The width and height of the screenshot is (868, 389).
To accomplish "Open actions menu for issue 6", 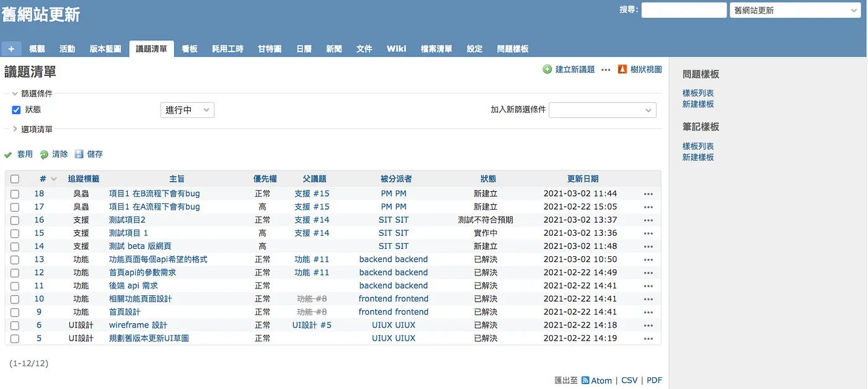I will (x=649, y=325).
